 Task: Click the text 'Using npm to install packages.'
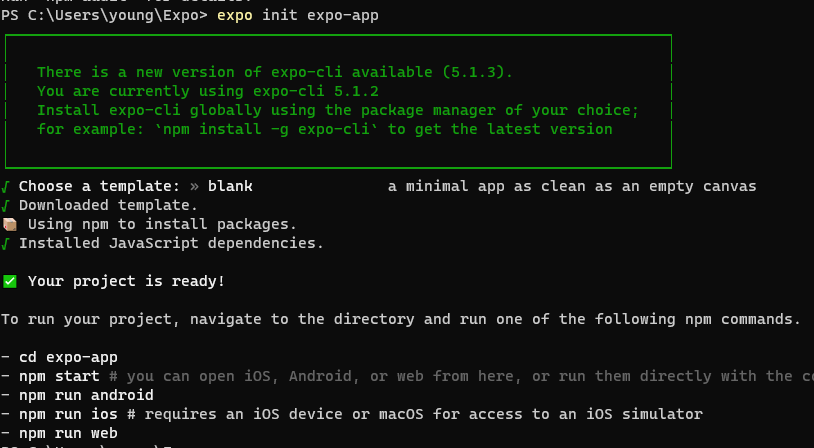(x=162, y=224)
